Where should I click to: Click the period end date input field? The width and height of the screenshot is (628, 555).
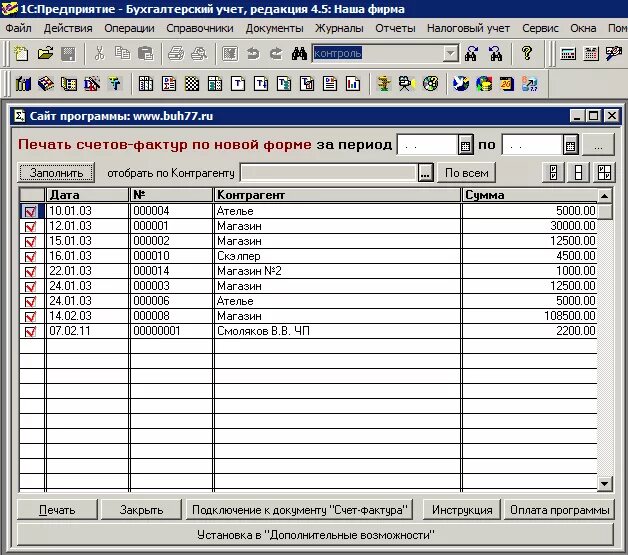(532, 145)
